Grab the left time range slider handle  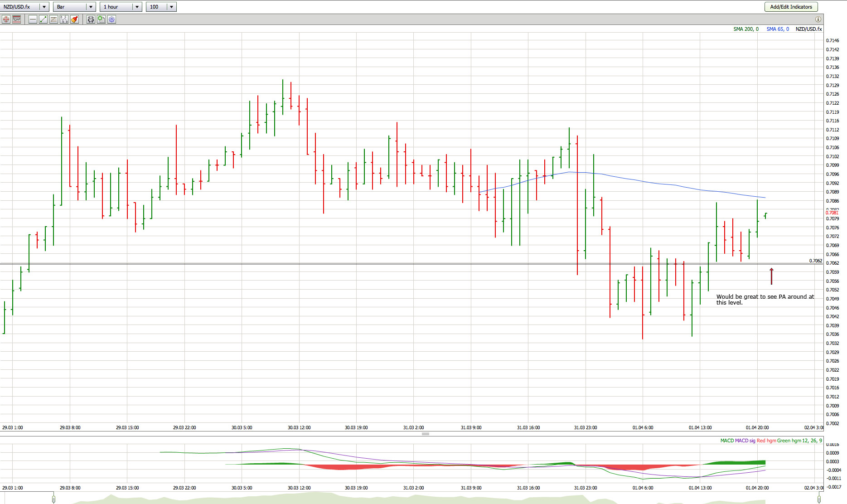coord(53,499)
